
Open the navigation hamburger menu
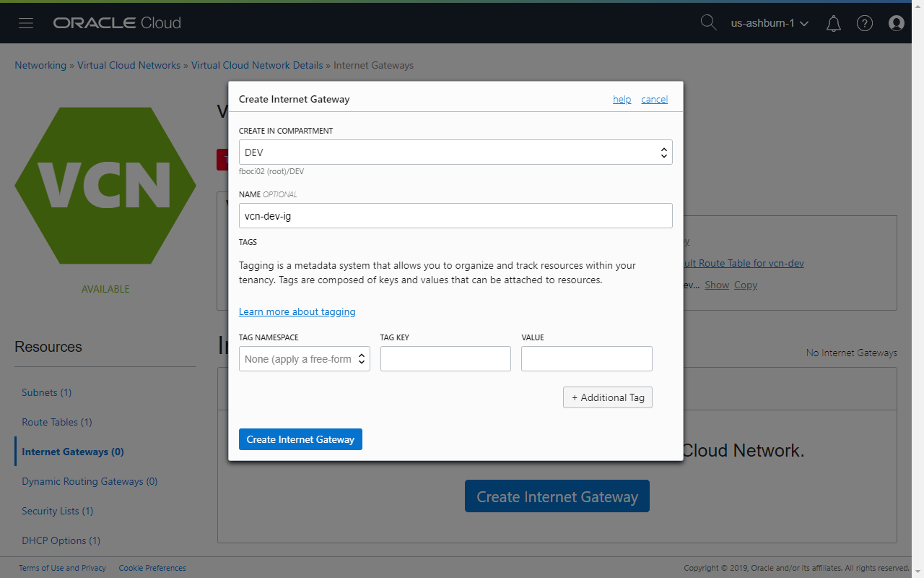click(x=26, y=22)
